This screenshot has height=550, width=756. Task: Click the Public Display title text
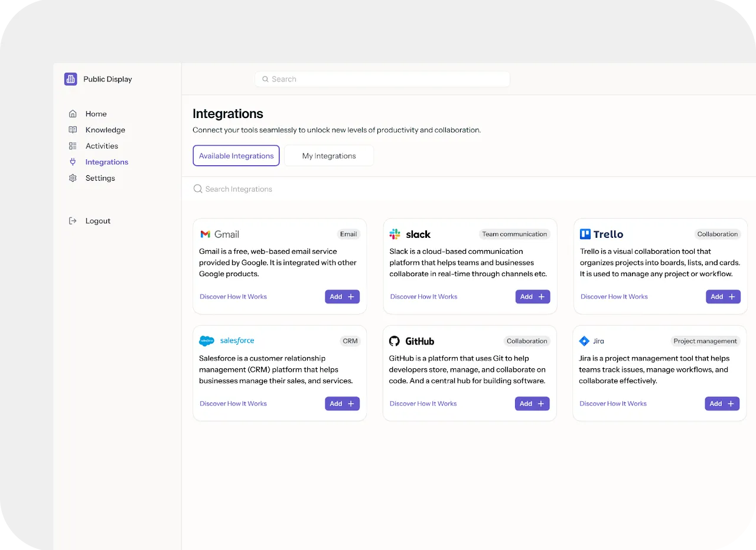click(107, 79)
